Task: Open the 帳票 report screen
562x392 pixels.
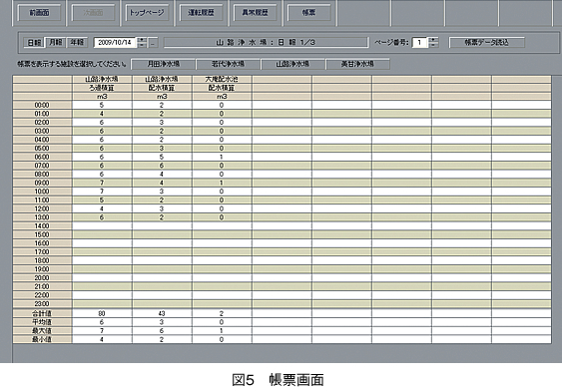Action: pyautogui.click(x=309, y=13)
